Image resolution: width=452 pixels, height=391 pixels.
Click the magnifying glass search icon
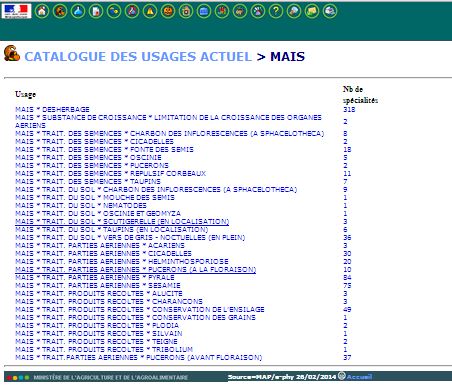(294, 11)
